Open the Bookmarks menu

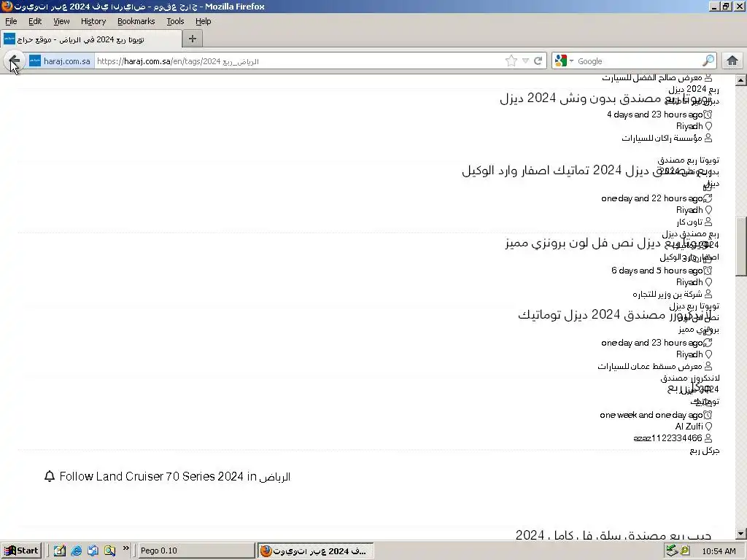(136, 21)
